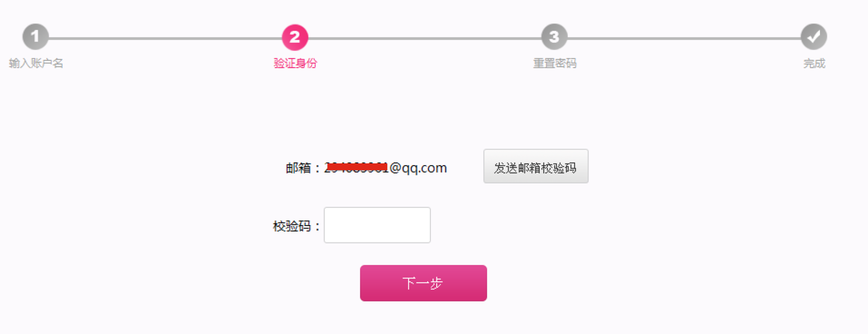Click the 邮箱 field label
Screen dimensions: 868x334
click(298, 168)
